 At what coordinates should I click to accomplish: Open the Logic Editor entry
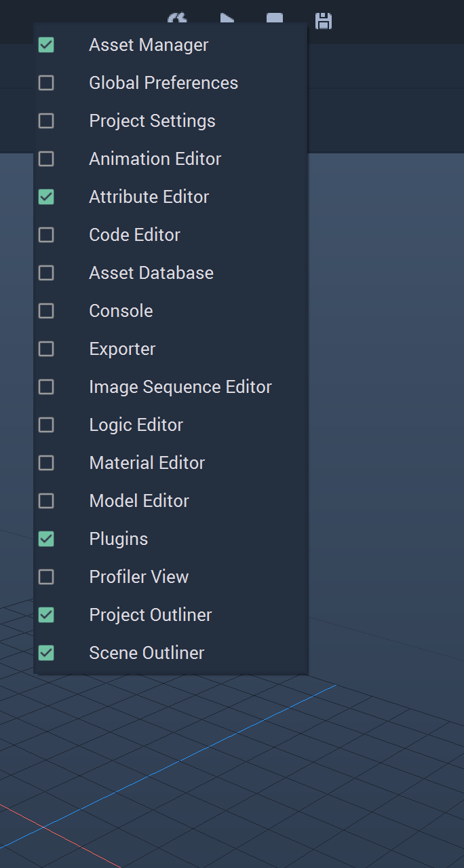pos(170,425)
